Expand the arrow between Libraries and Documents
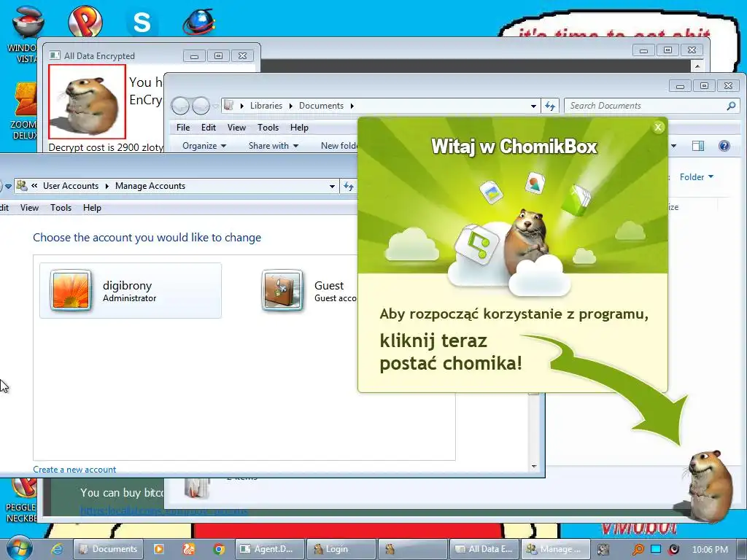The width and height of the screenshot is (747, 560). pyautogui.click(x=290, y=106)
